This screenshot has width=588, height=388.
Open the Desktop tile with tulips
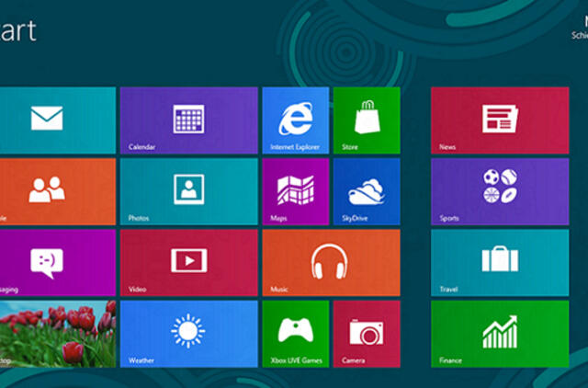click(58, 334)
